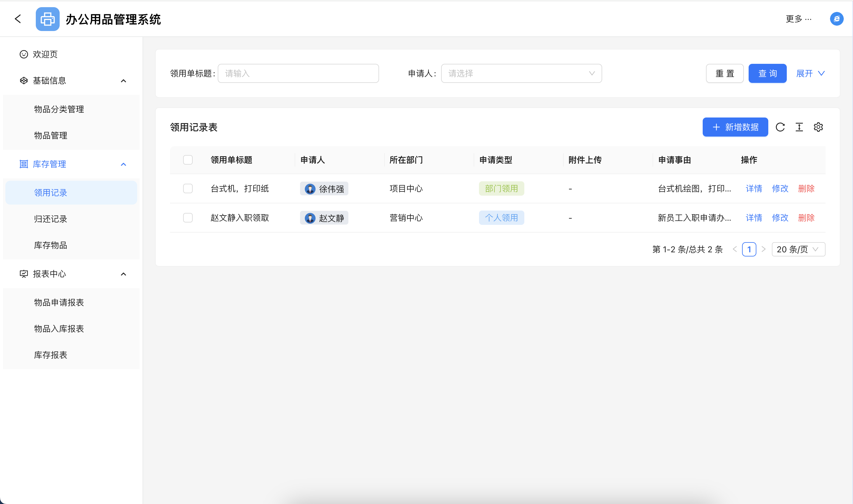Expand search filters with 展开
This screenshot has width=853, height=504.
pyautogui.click(x=810, y=73)
